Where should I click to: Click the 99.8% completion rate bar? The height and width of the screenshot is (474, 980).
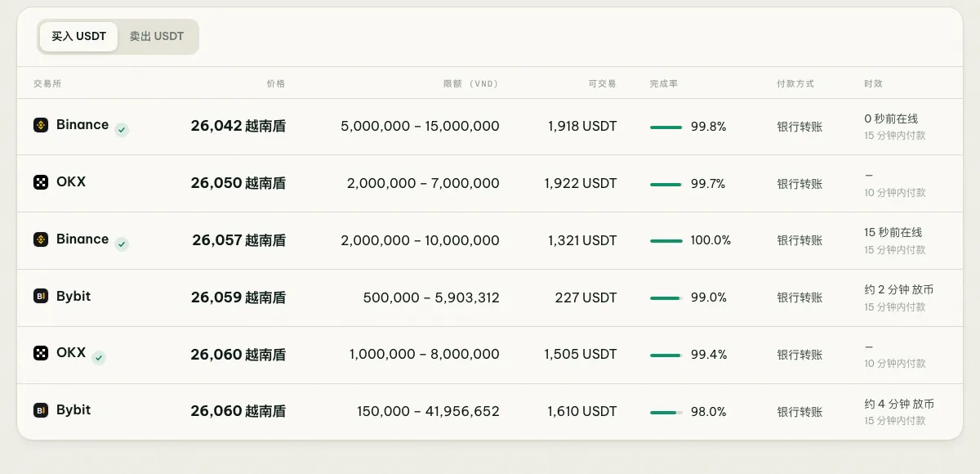(666, 127)
